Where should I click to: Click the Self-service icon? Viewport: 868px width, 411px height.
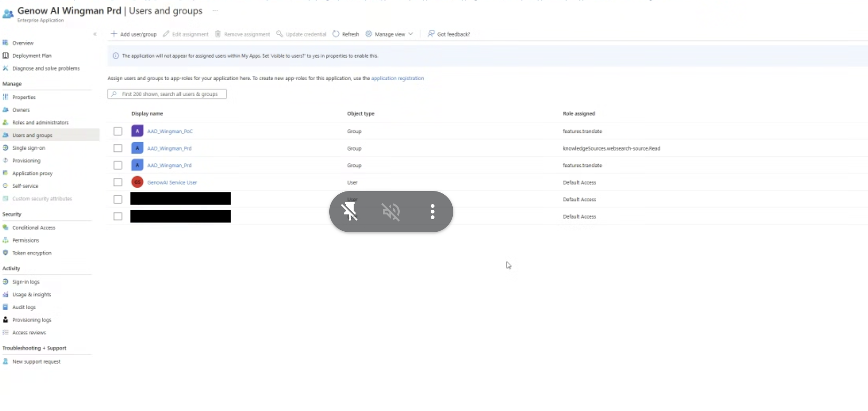tap(6, 186)
